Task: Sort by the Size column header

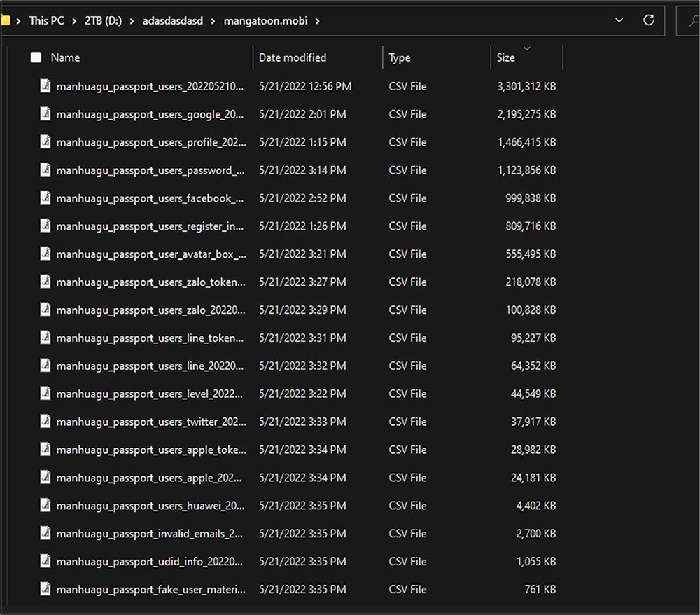Action: (506, 57)
